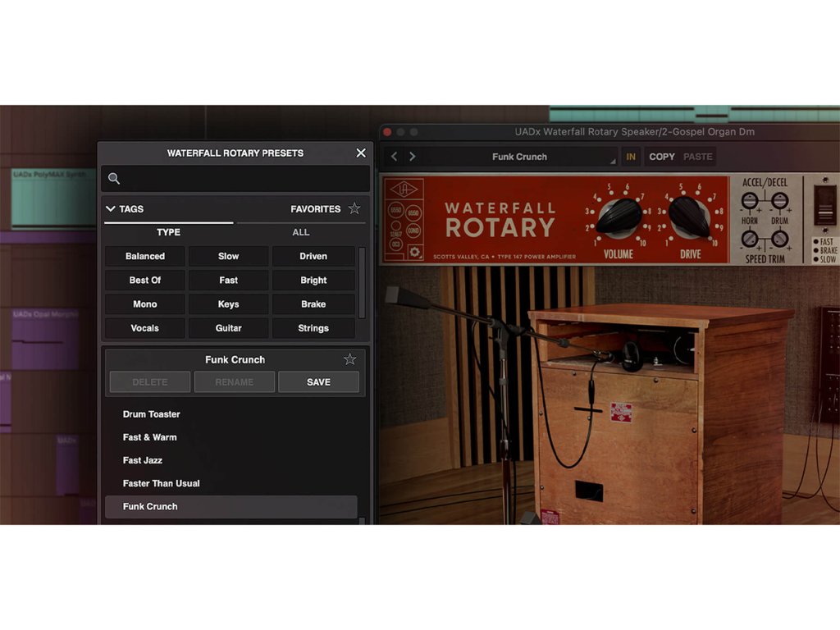Screen dimensions: 840x630
Task: Filter presets by Fast tag
Action: point(229,281)
